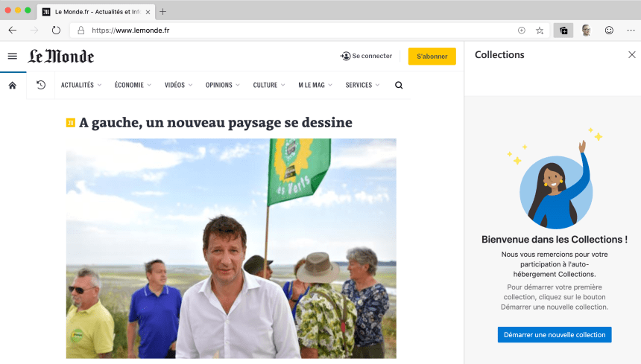Image resolution: width=641 pixels, height=364 pixels.
Task: Click the Le Monde logo
Action: [61, 57]
